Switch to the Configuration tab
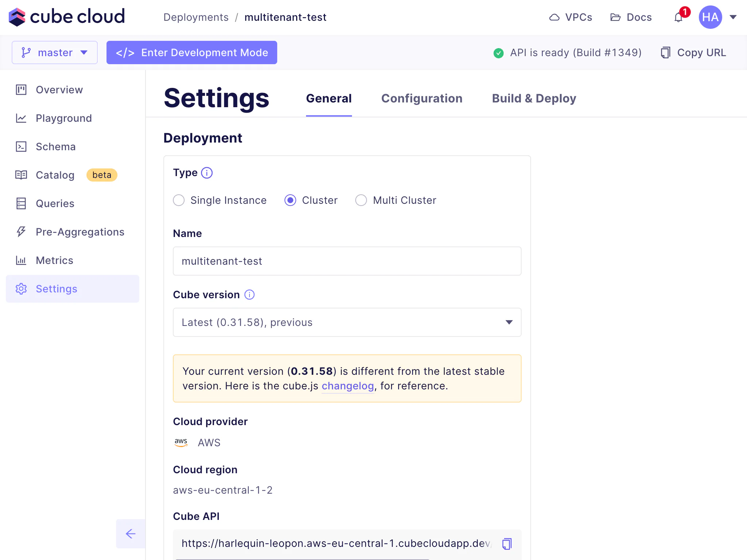The image size is (747, 560). tap(422, 98)
